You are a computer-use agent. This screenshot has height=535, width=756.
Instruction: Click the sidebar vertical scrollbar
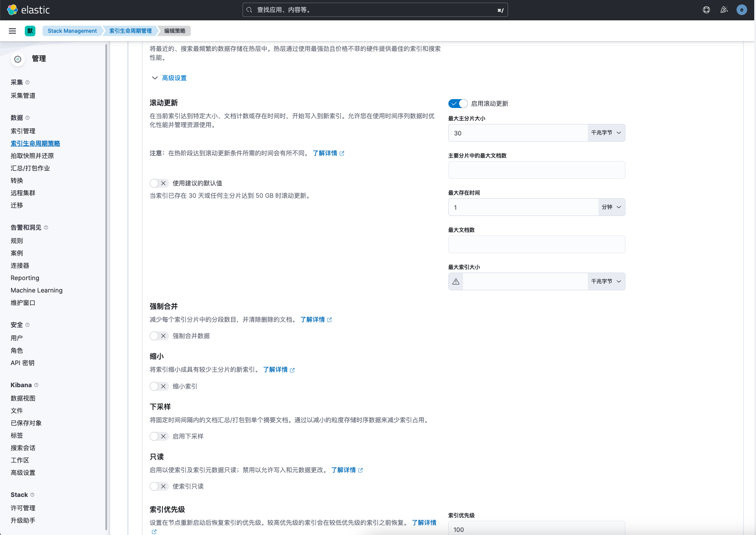click(106, 287)
